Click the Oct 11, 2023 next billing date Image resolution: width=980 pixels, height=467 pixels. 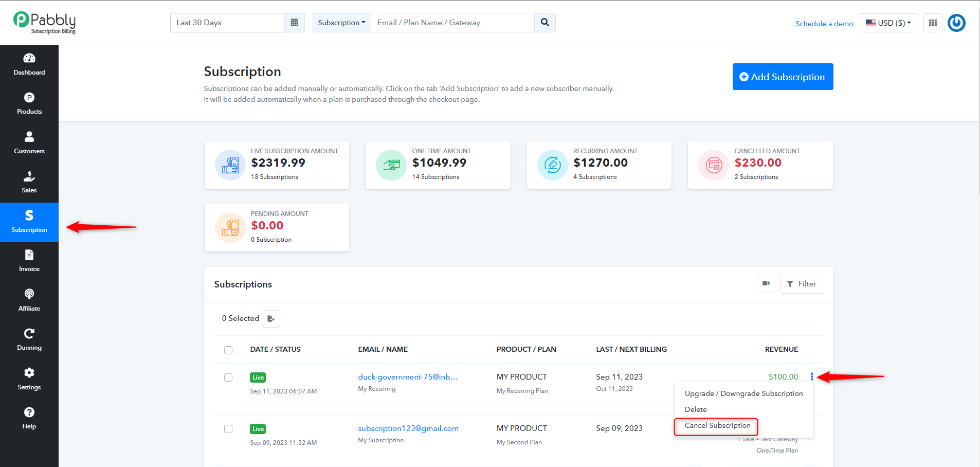[x=614, y=389]
